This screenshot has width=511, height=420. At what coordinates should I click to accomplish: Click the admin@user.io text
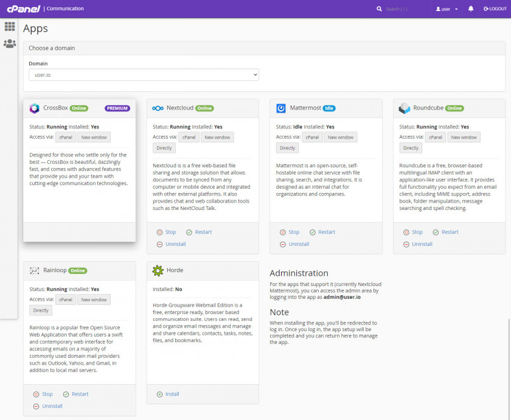tap(342, 297)
